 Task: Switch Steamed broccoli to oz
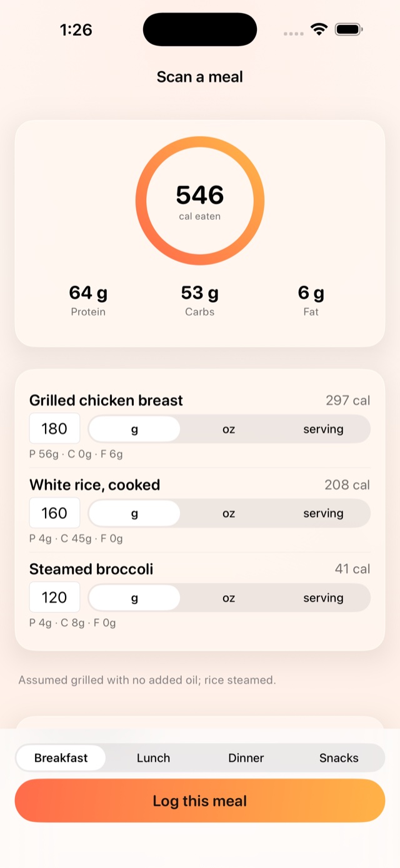click(229, 598)
